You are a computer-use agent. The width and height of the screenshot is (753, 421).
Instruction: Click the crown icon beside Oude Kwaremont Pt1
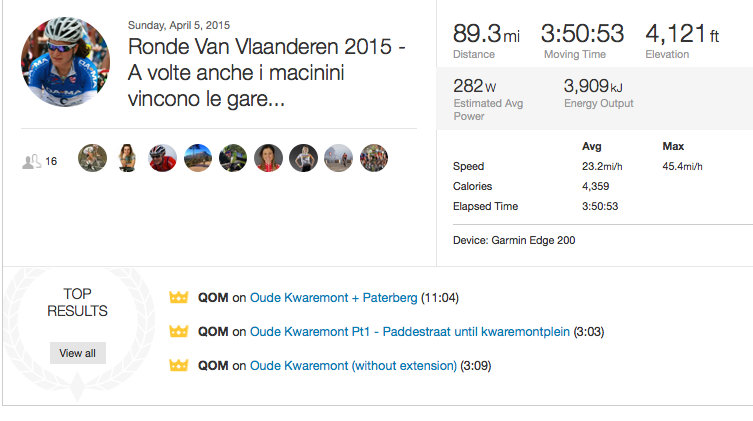(x=180, y=332)
